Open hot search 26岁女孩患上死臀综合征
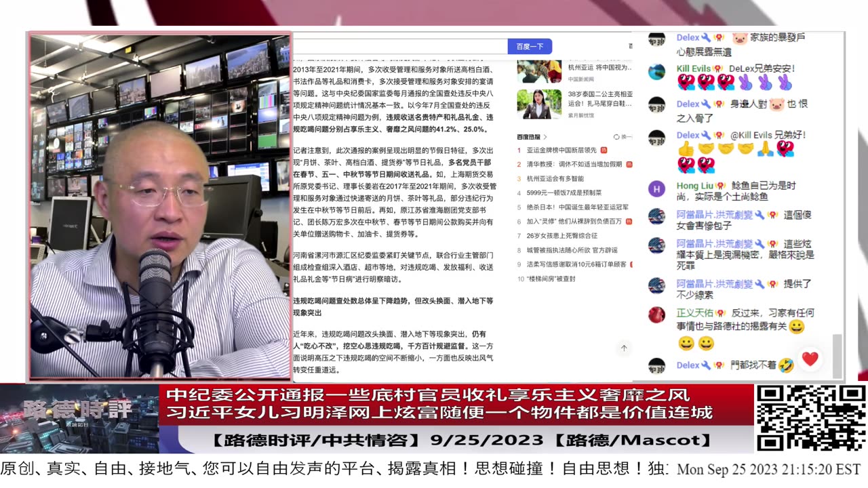Viewport: 868px width, 488px height. (562, 236)
